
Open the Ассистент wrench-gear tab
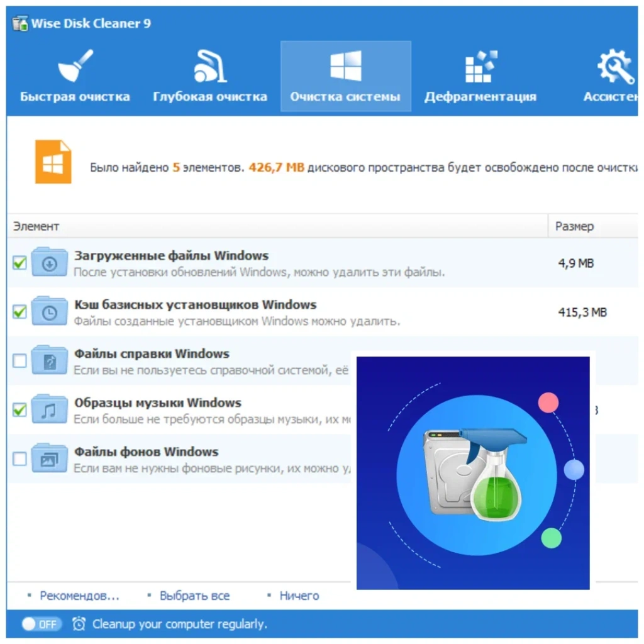point(611,76)
